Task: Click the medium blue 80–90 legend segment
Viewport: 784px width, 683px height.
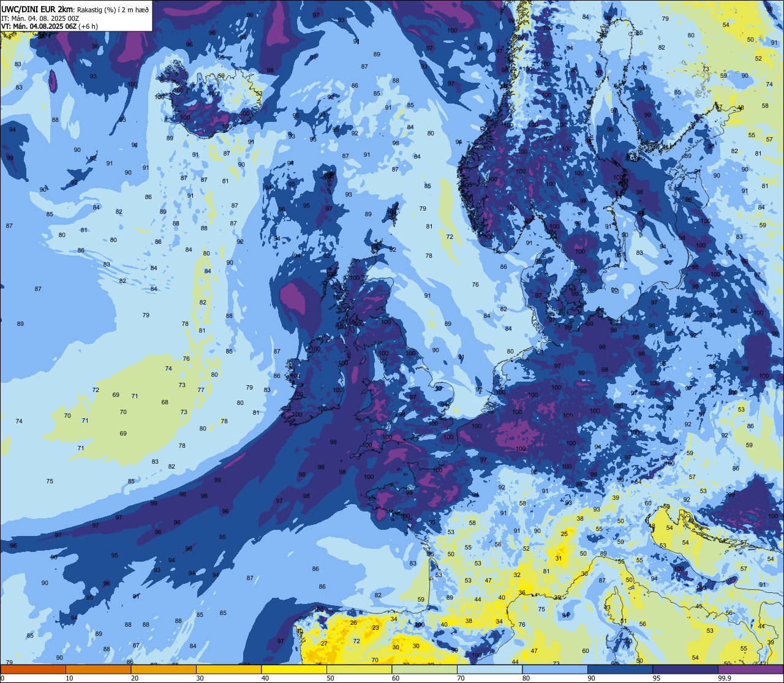Action: tap(556, 669)
